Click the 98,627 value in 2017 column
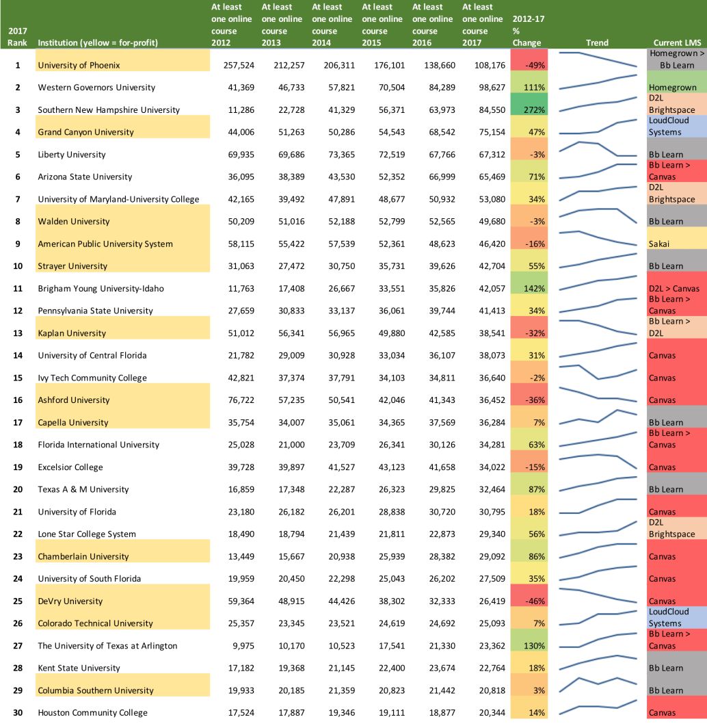 (x=492, y=88)
